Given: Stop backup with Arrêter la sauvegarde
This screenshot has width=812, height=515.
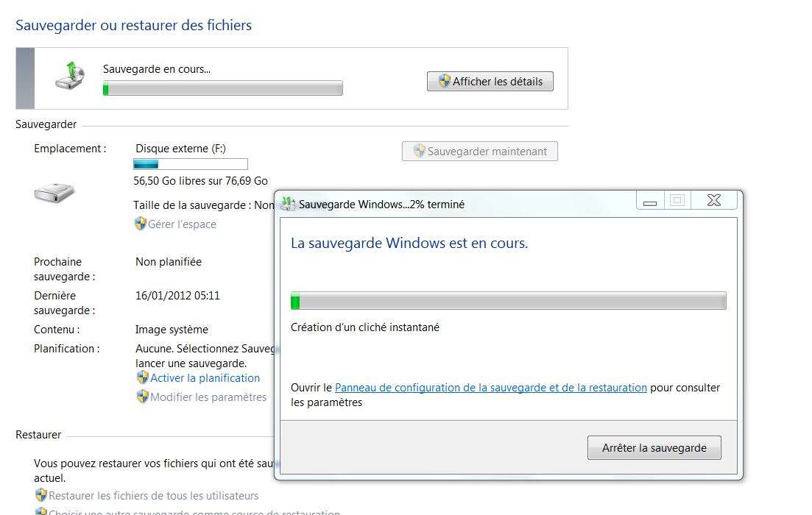Looking at the screenshot, I should (x=654, y=448).
